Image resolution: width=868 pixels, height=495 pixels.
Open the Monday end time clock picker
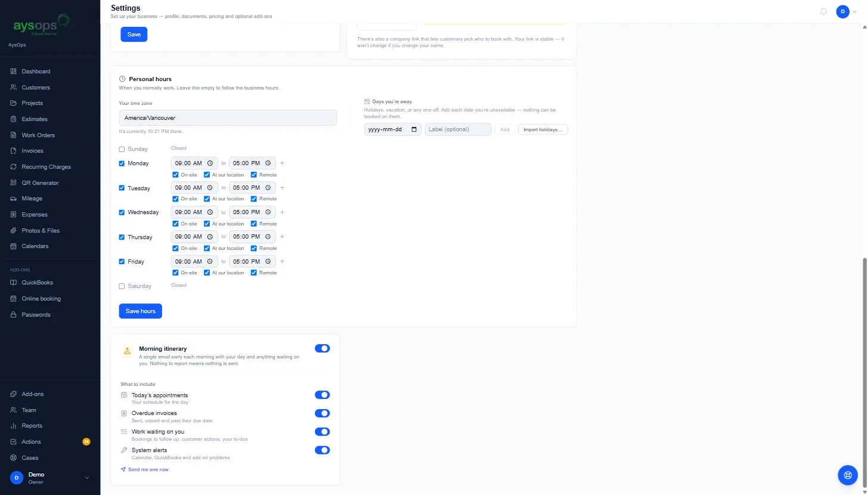coord(268,163)
